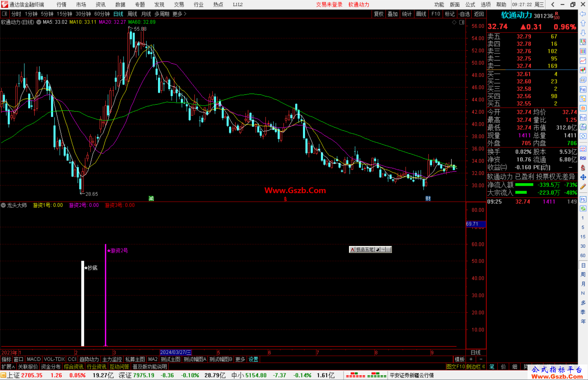Select the 60 minute period in sidebar
Screen dimensions: 588x380
point(583,256)
